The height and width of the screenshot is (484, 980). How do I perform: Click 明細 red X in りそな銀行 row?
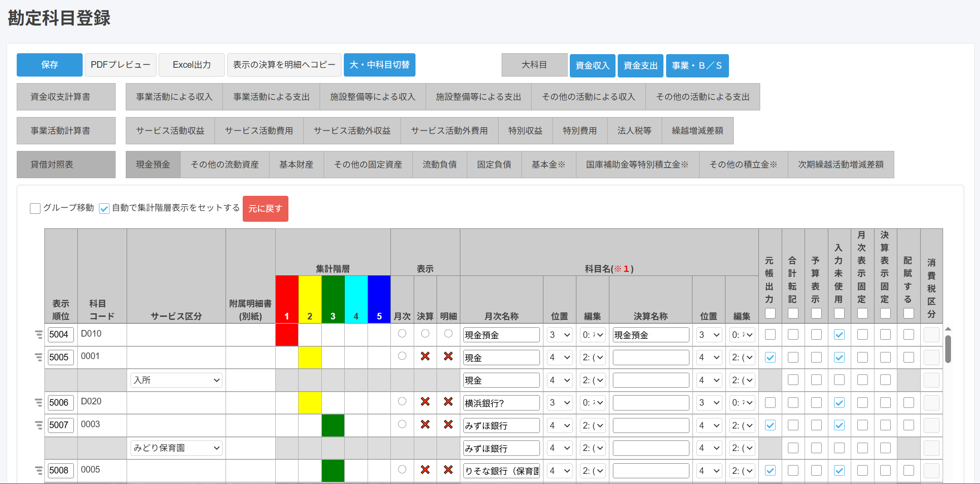(448, 470)
